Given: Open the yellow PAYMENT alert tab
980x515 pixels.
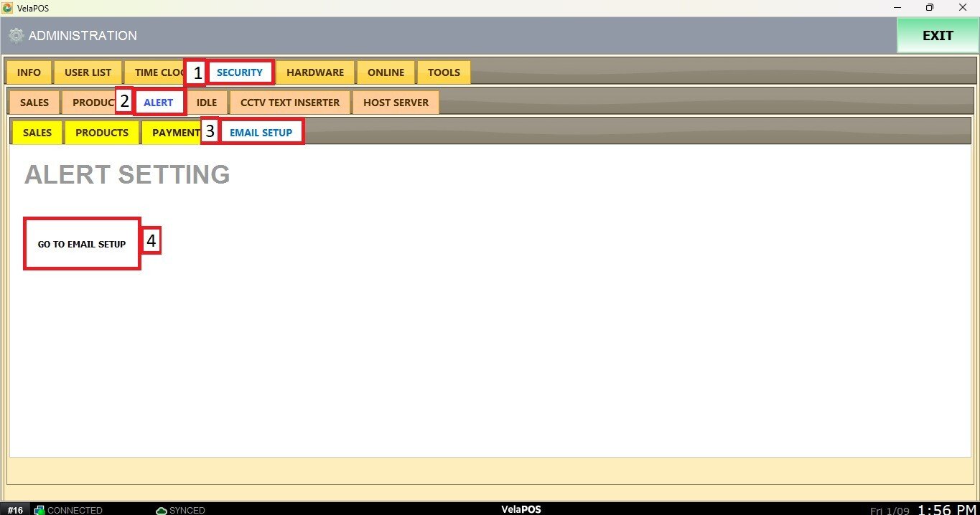Looking at the screenshot, I should pyautogui.click(x=175, y=133).
